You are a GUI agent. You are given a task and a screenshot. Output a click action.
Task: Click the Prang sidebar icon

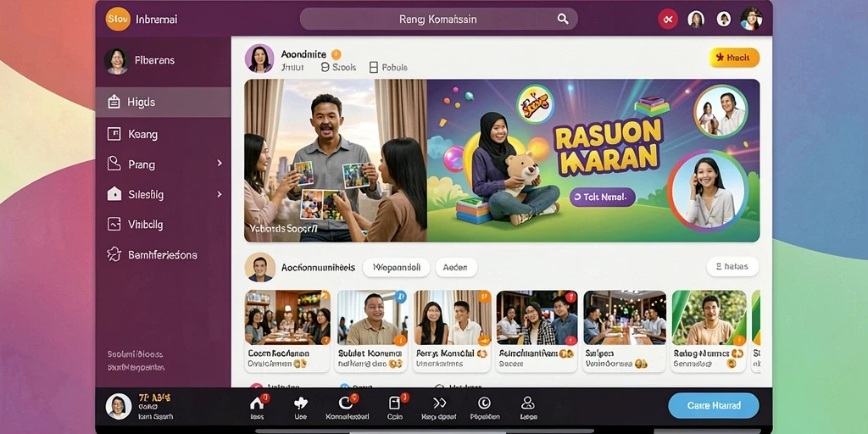(x=114, y=164)
